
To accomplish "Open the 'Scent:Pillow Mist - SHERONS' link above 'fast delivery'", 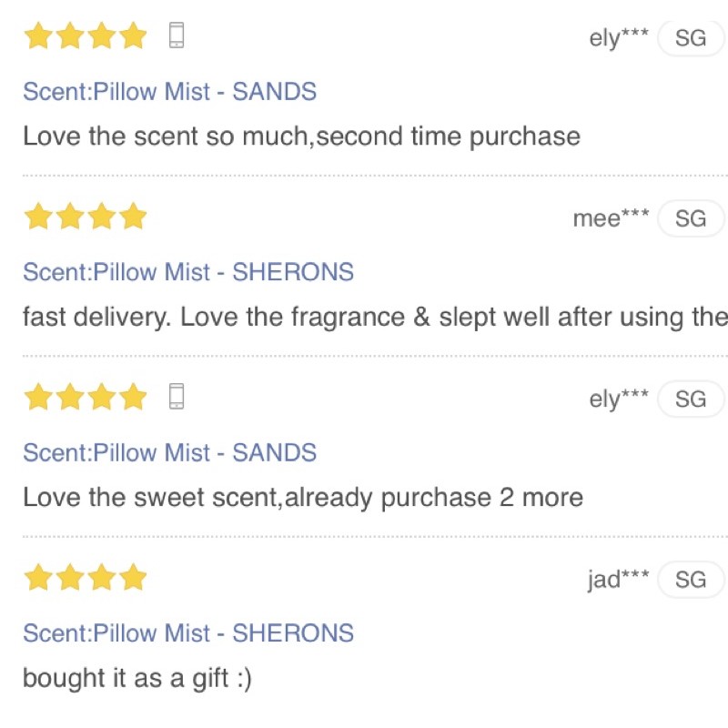I will tap(188, 272).
